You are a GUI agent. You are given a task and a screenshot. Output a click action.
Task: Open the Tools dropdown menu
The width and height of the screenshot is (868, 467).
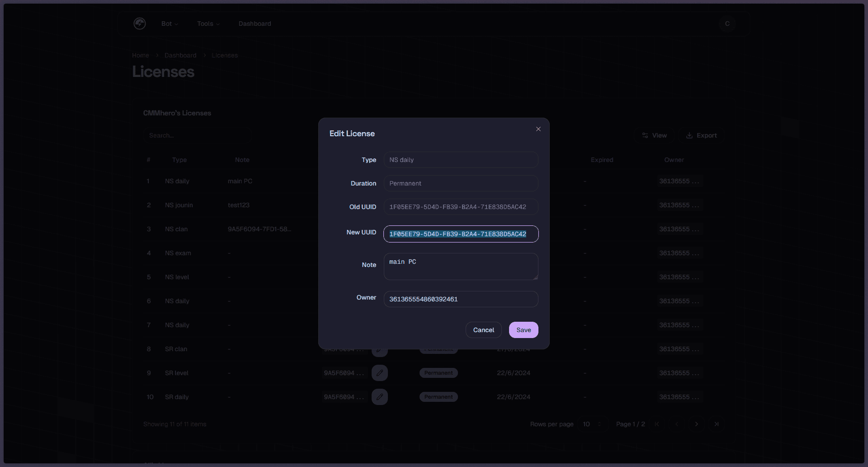pyautogui.click(x=208, y=24)
